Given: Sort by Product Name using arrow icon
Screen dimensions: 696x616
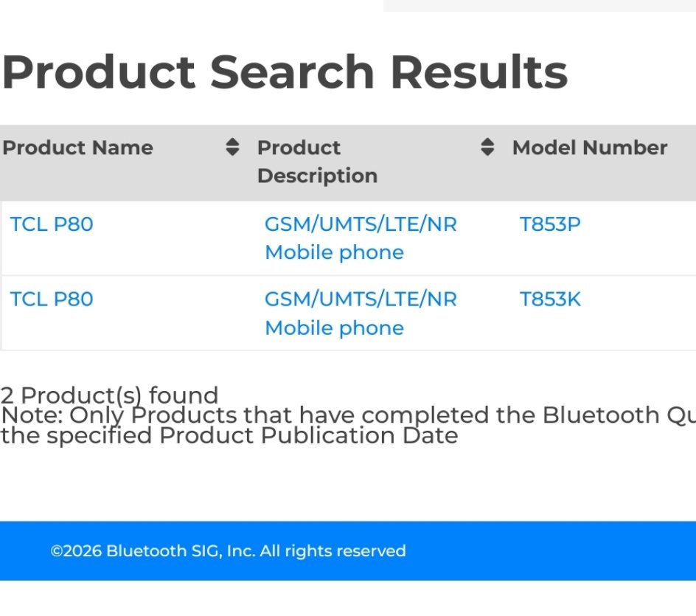Looking at the screenshot, I should 232,147.
